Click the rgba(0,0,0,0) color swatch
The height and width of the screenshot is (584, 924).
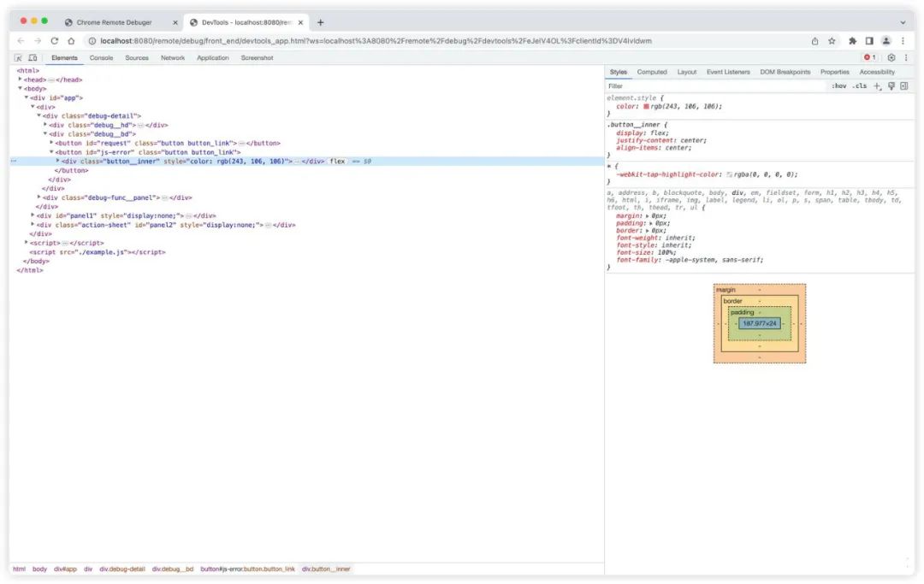pyautogui.click(x=729, y=174)
